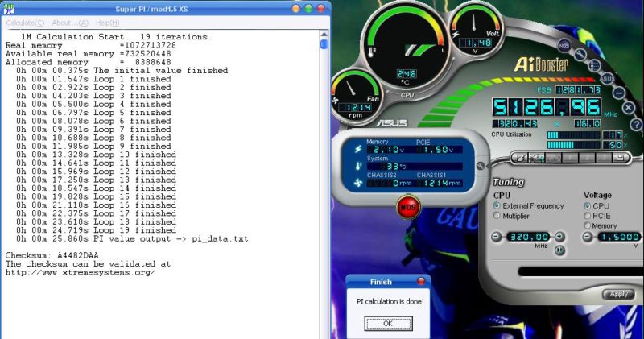Select Memory voltage radio button
This screenshot has width=644, height=339.
point(588,225)
